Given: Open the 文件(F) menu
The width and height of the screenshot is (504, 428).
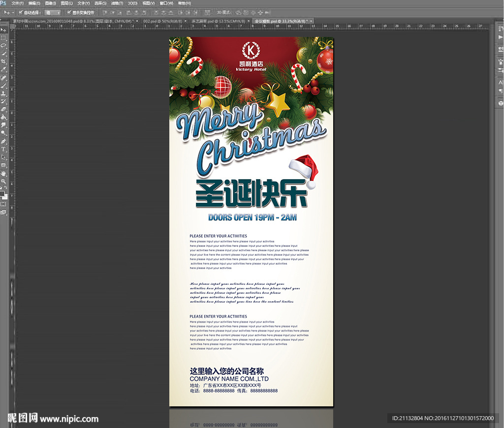Looking at the screenshot, I should 18,3.
